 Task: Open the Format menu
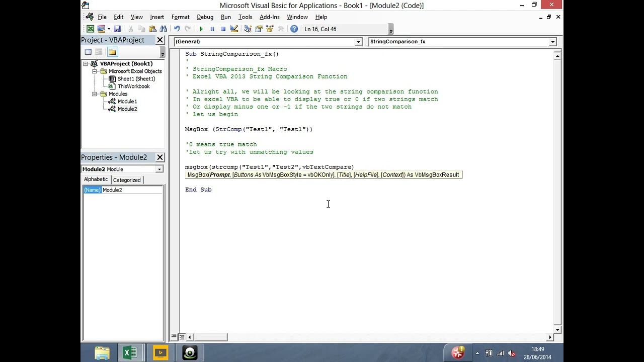click(x=180, y=17)
